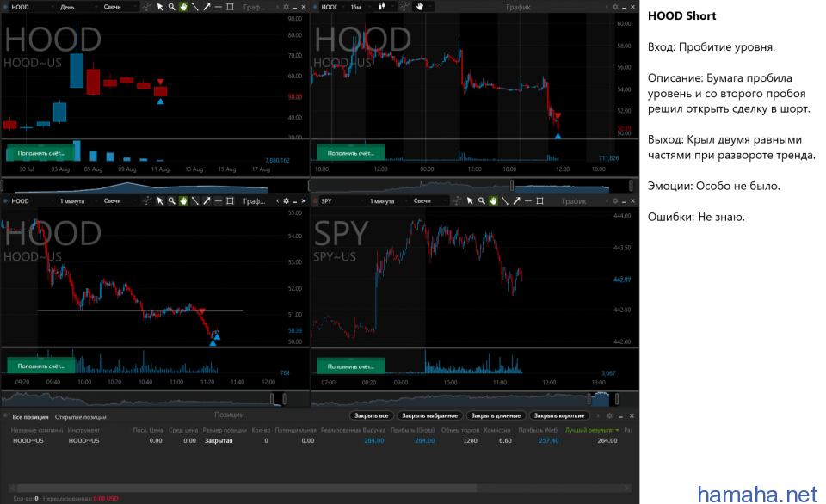826x504 pixels.
Task: Select arrow drawing tool in HOOD 1-minute chart
Action: (x=206, y=200)
